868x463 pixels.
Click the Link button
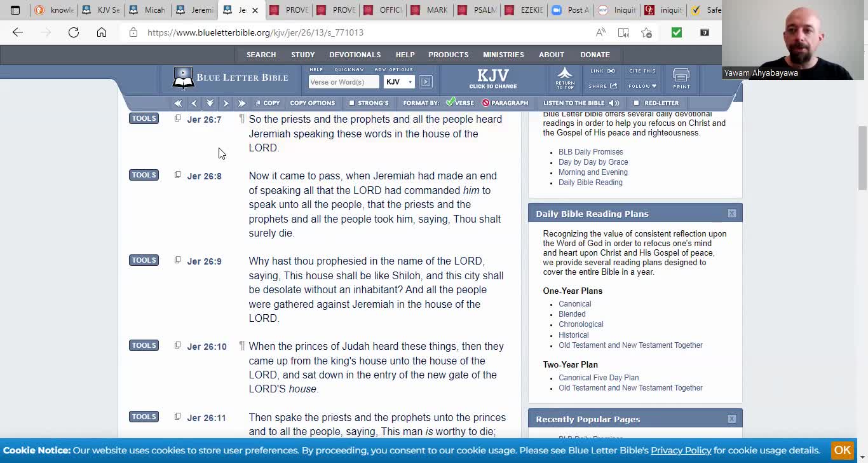point(602,71)
